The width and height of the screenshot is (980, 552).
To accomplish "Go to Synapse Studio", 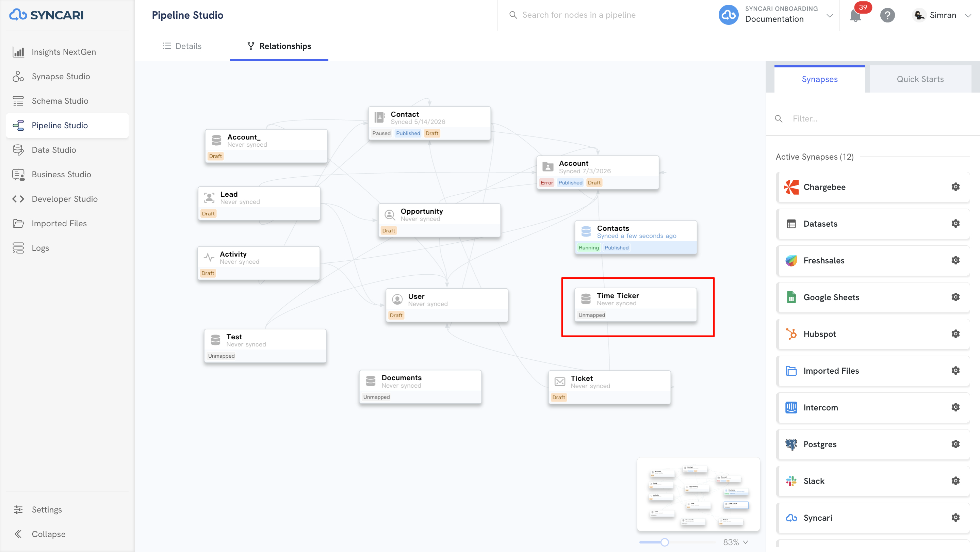I will (x=67, y=77).
